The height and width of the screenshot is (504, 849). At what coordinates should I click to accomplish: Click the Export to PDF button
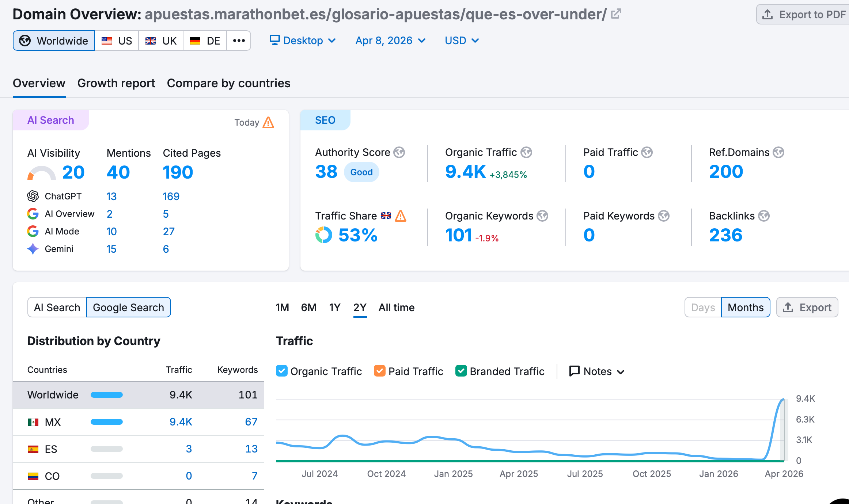point(804,15)
